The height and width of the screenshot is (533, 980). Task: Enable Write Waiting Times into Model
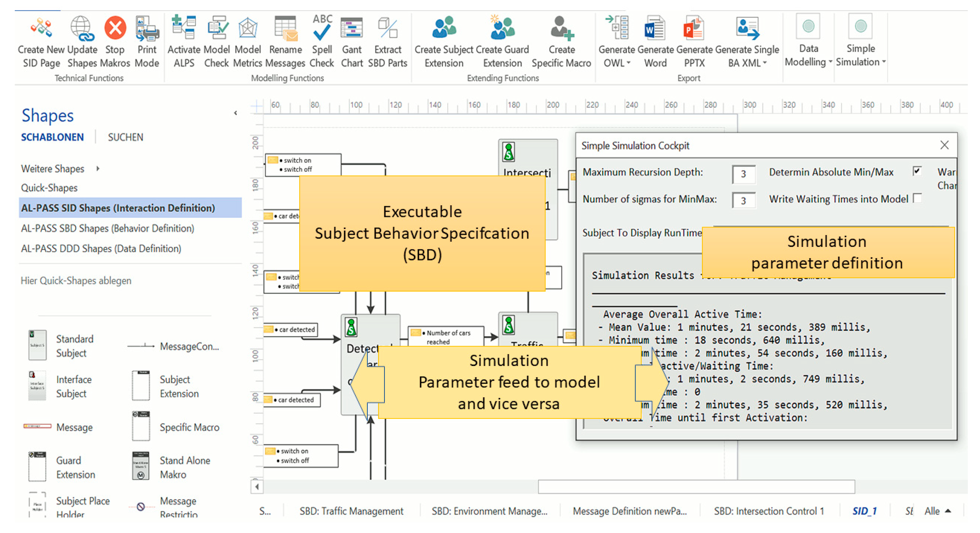(917, 198)
